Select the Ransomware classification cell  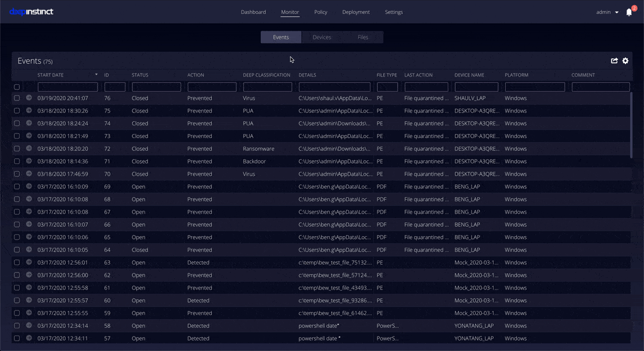pos(259,149)
